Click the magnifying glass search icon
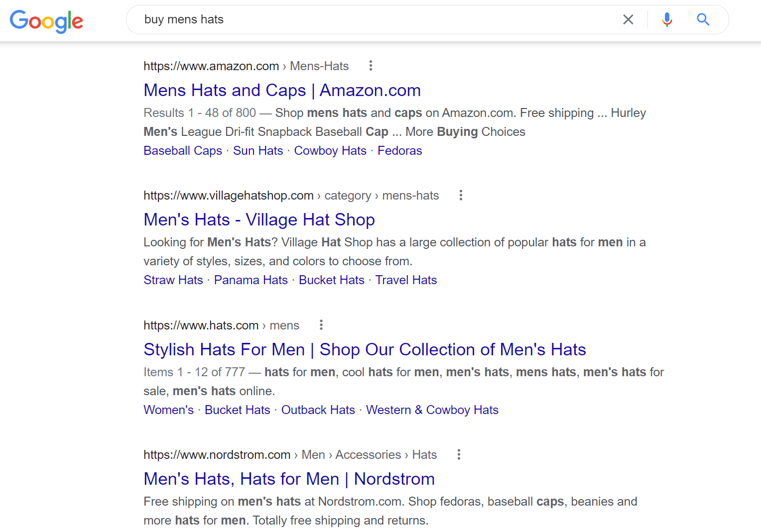The height and width of the screenshot is (532, 761). coord(703,19)
